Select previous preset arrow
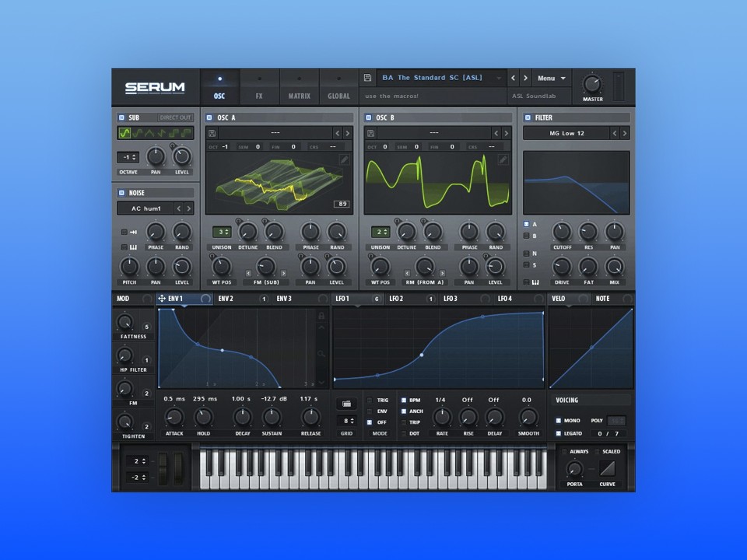The image size is (747, 560). point(513,78)
